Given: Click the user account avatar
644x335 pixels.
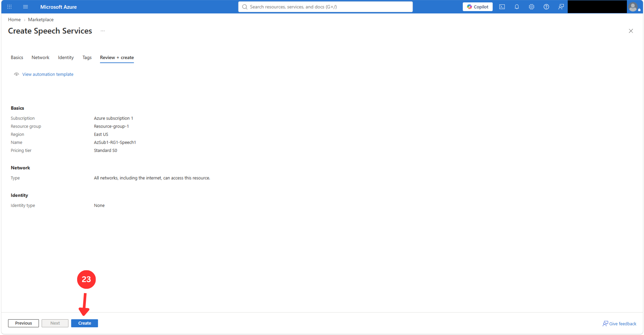Looking at the screenshot, I should click(x=633, y=7).
